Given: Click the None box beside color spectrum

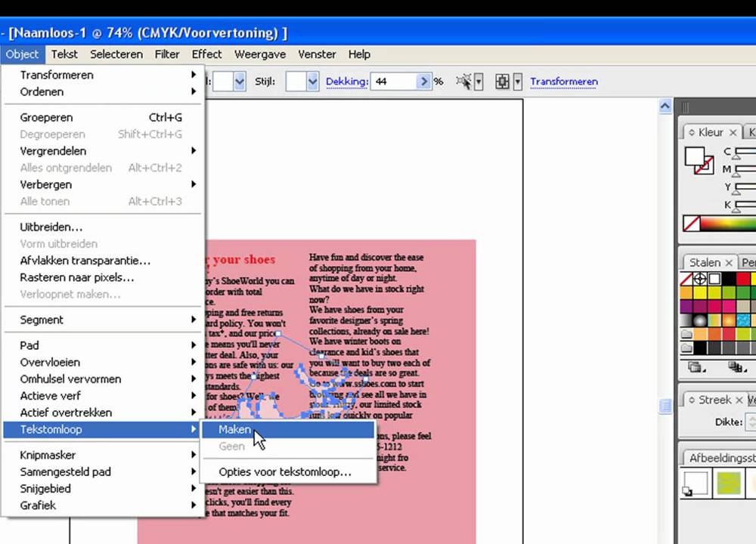Looking at the screenshot, I should [692, 224].
